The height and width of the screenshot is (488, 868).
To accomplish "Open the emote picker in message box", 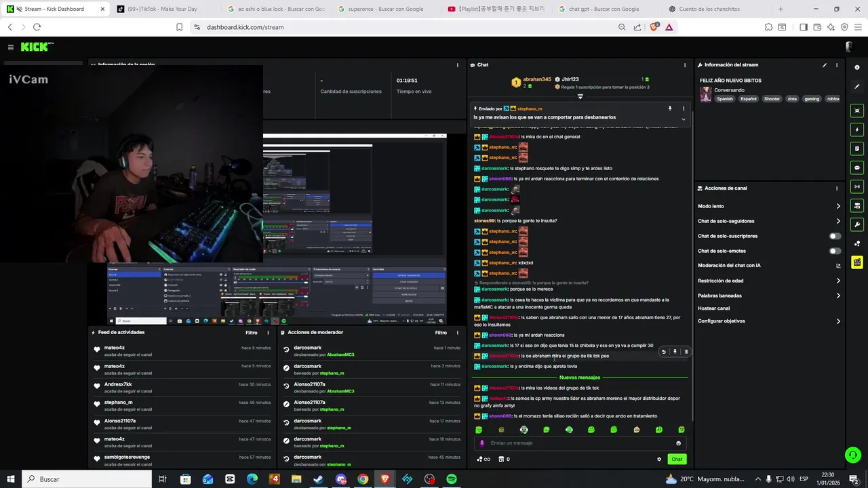I will tap(678, 443).
